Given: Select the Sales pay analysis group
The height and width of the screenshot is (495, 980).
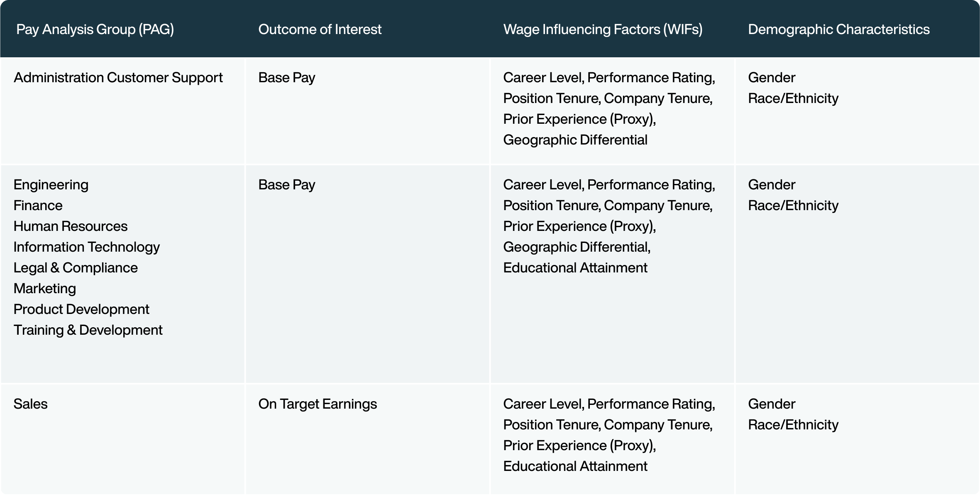Looking at the screenshot, I should tap(31, 404).
